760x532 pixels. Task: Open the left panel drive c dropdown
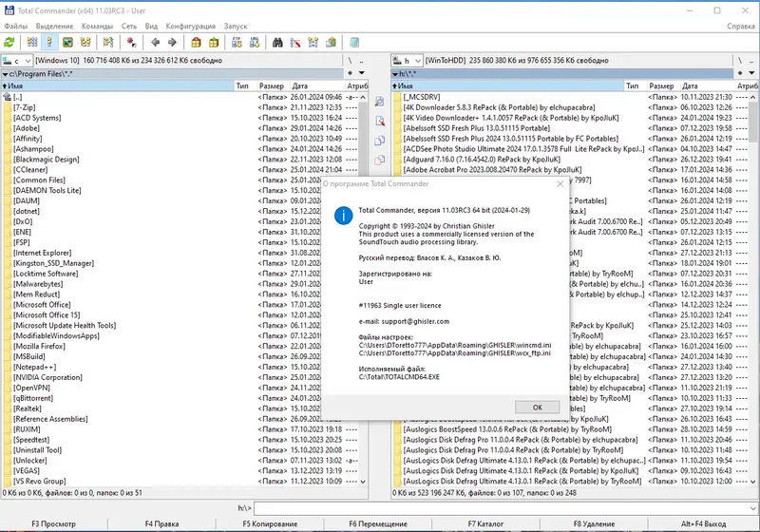17,61
